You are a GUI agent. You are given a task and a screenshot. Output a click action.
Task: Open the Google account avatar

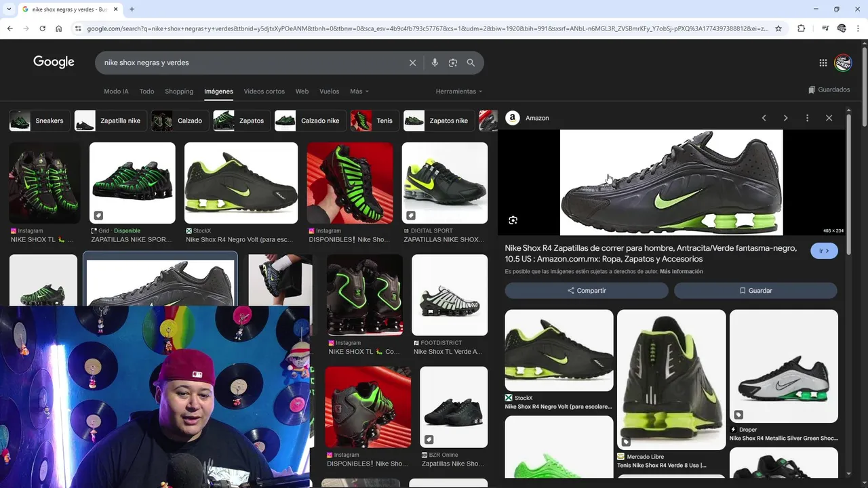click(843, 62)
